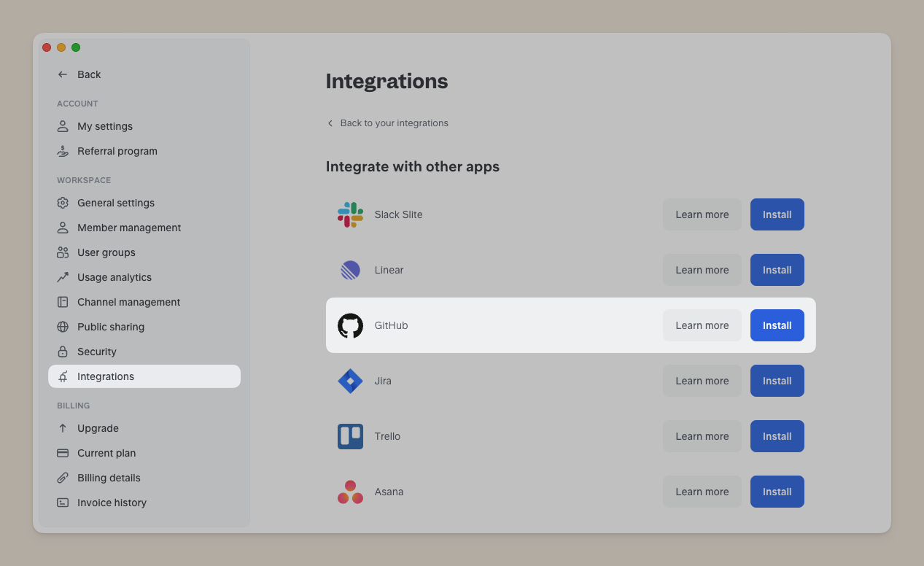The height and width of the screenshot is (566, 924).
Task: Minimize the window with yellow button
Action: coord(61,47)
